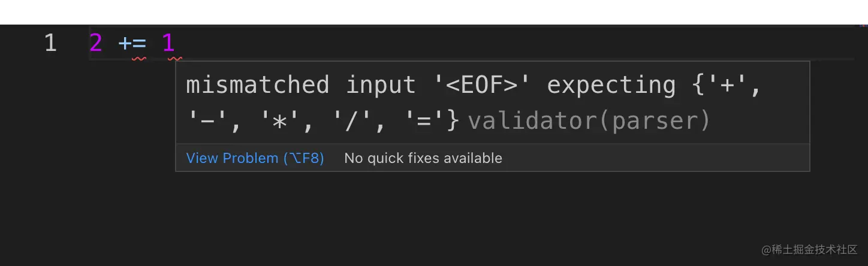The height and width of the screenshot is (266, 868).
Task: Place cursor on the purple number 2
Action: click(x=96, y=43)
